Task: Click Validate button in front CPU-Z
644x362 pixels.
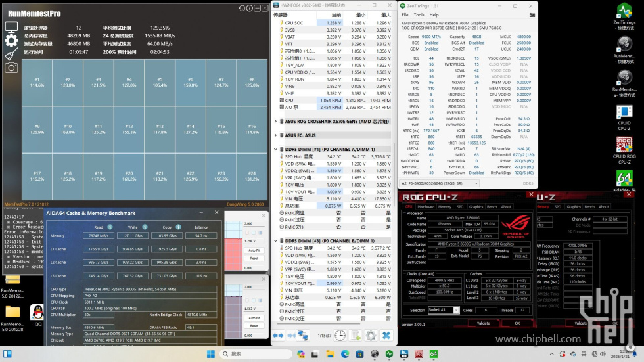Action: (484, 323)
